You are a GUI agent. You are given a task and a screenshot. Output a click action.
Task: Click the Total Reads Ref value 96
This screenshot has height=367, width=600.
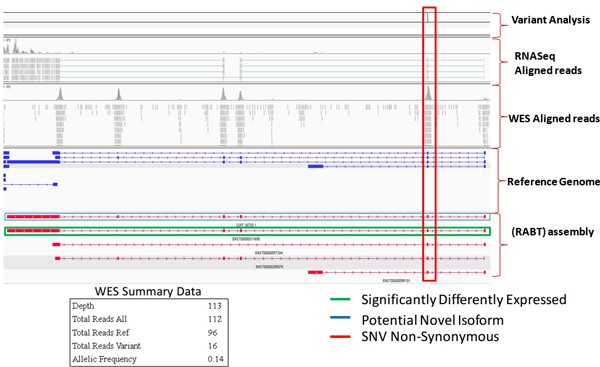pos(213,333)
